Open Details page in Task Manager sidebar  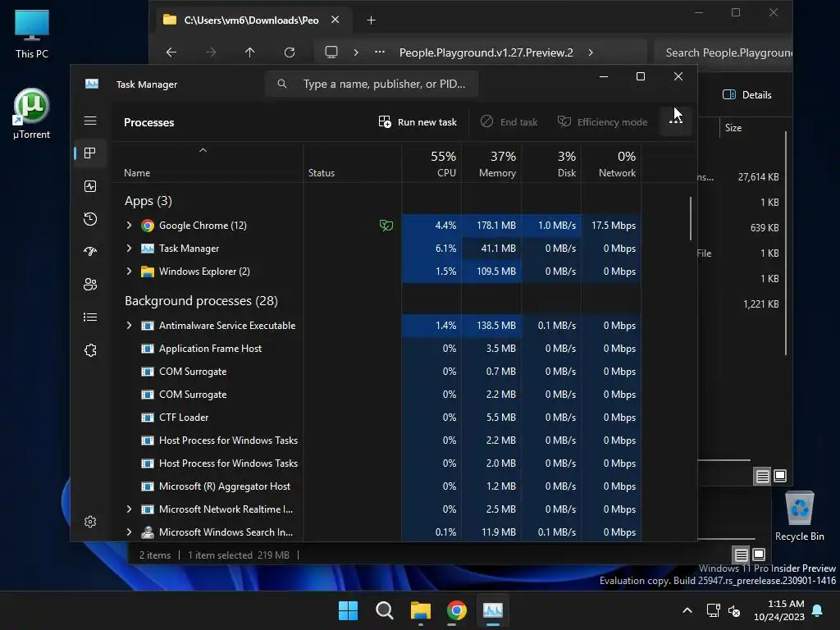(x=90, y=317)
